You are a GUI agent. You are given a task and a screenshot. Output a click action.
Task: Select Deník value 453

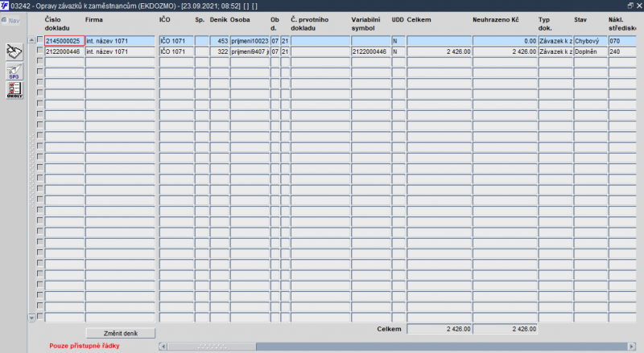click(x=219, y=41)
